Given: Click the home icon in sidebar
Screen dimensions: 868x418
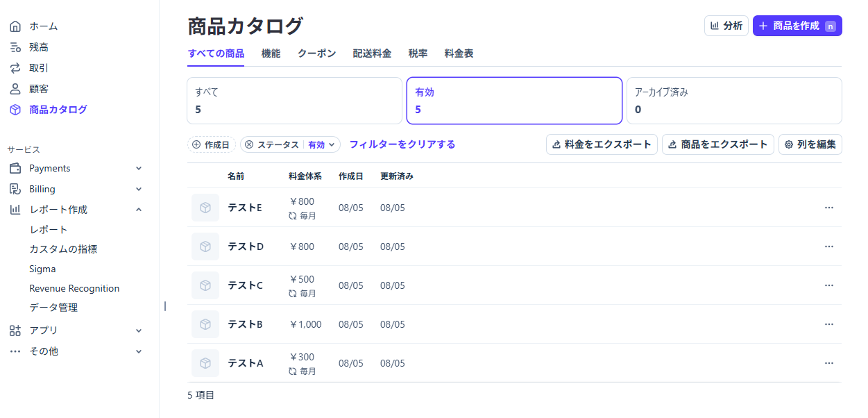Looking at the screenshot, I should (x=15, y=26).
